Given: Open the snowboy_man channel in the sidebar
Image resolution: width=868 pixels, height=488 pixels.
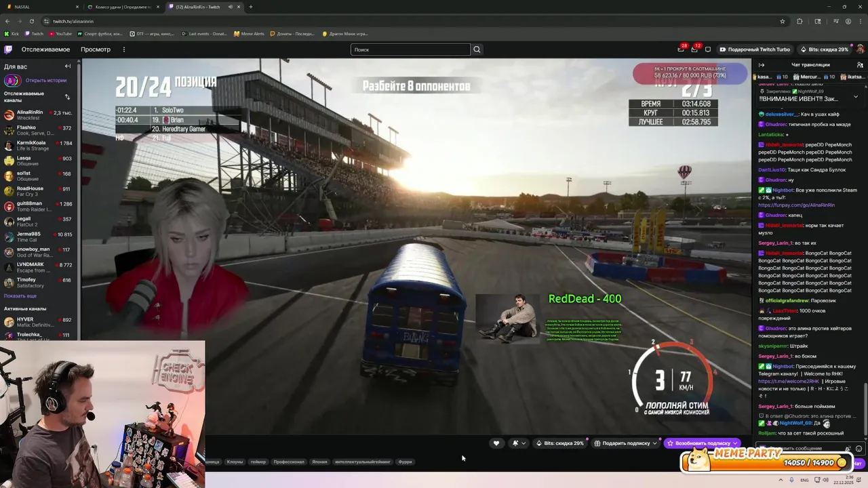Looking at the screenshot, I should [39, 252].
